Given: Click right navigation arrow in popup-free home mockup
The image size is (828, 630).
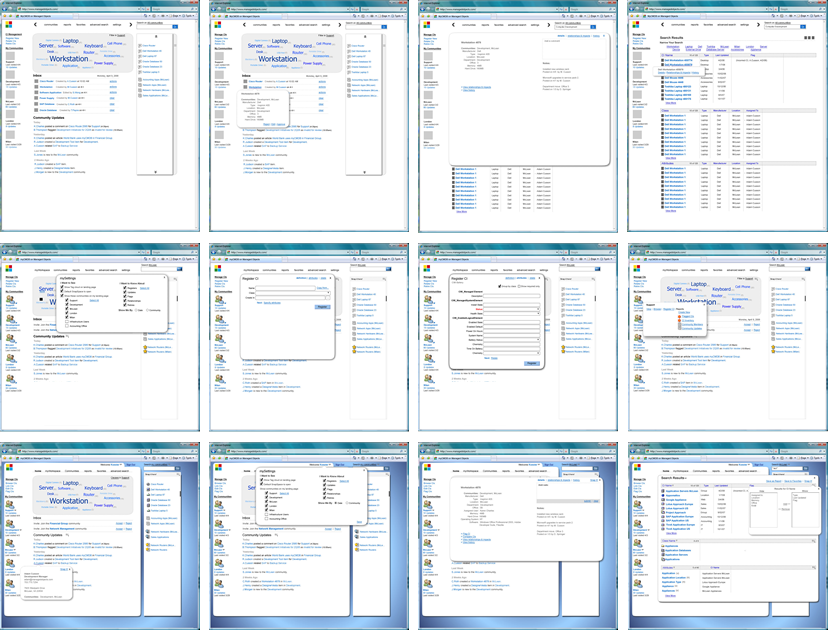Looking at the screenshot, I should pos(130,24).
